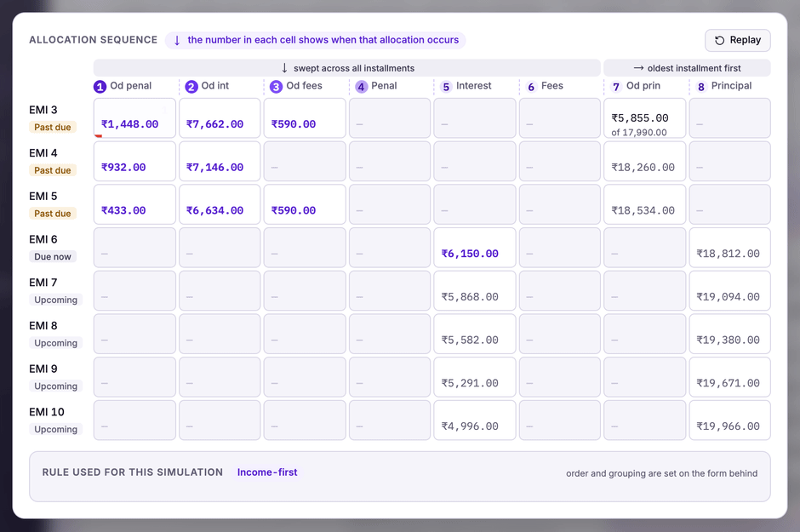800x532 pixels.
Task: Click the step 1 badge beside Od penal
Action: point(100,87)
